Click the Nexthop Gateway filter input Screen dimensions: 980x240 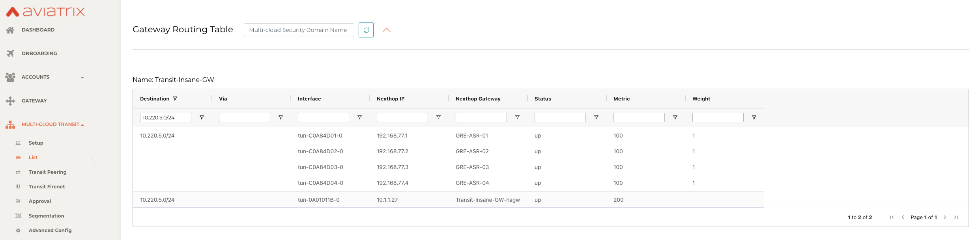coord(481,117)
